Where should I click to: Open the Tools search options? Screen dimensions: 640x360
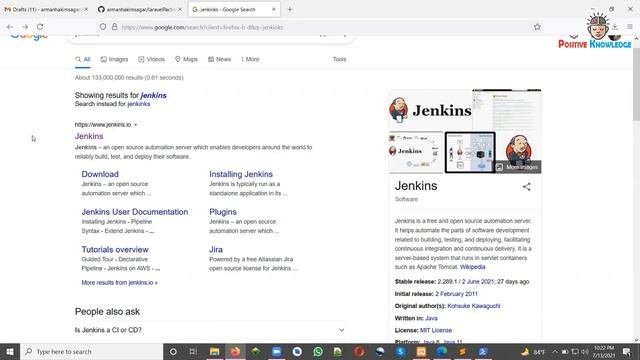pos(339,59)
